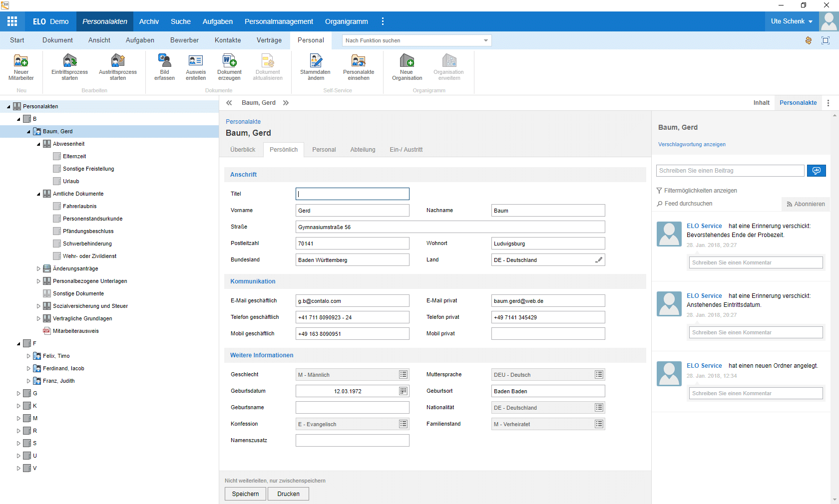839x504 pixels.
Task: Open the Personalmanagement navigation item
Action: [x=279, y=21]
